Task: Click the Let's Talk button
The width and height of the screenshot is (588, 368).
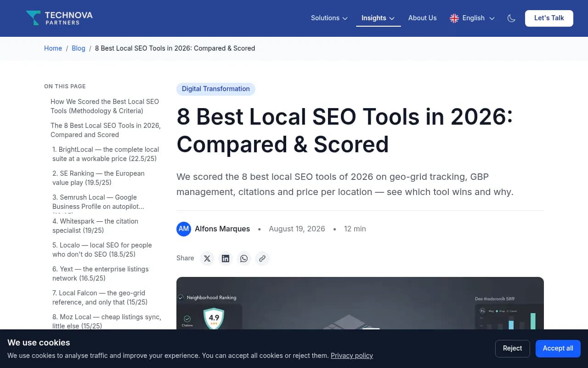Action: point(549,18)
